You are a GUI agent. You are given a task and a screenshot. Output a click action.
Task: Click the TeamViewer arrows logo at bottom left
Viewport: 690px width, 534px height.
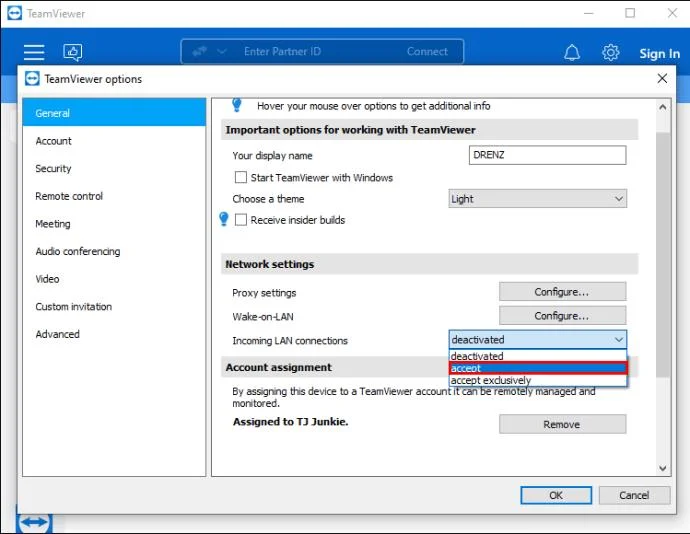[34, 522]
